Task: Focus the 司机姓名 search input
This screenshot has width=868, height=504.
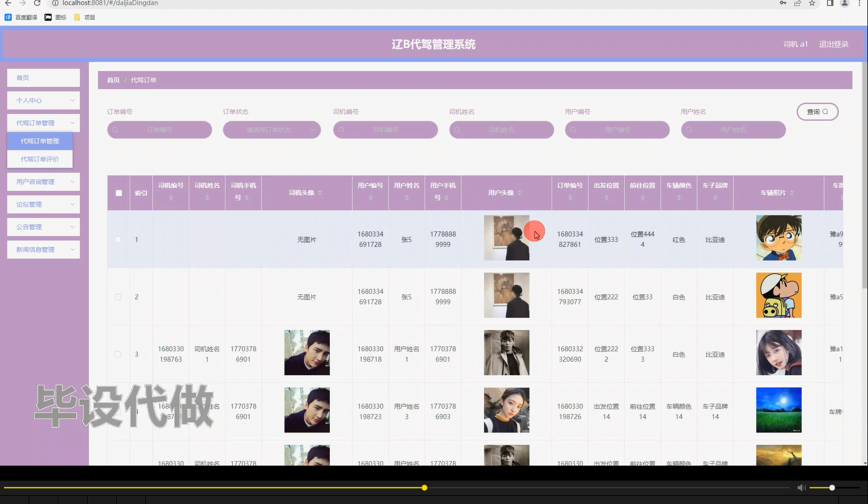Action: click(502, 130)
